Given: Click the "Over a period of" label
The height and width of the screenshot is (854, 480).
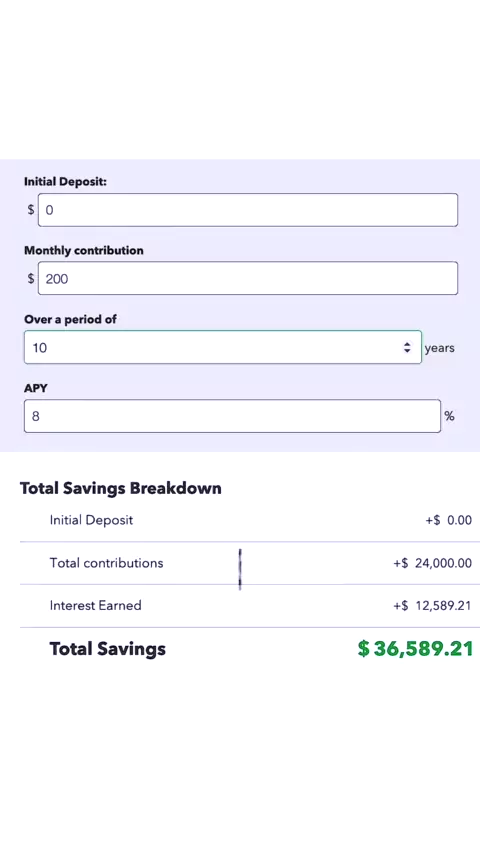Looking at the screenshot, I should point(70,319).
